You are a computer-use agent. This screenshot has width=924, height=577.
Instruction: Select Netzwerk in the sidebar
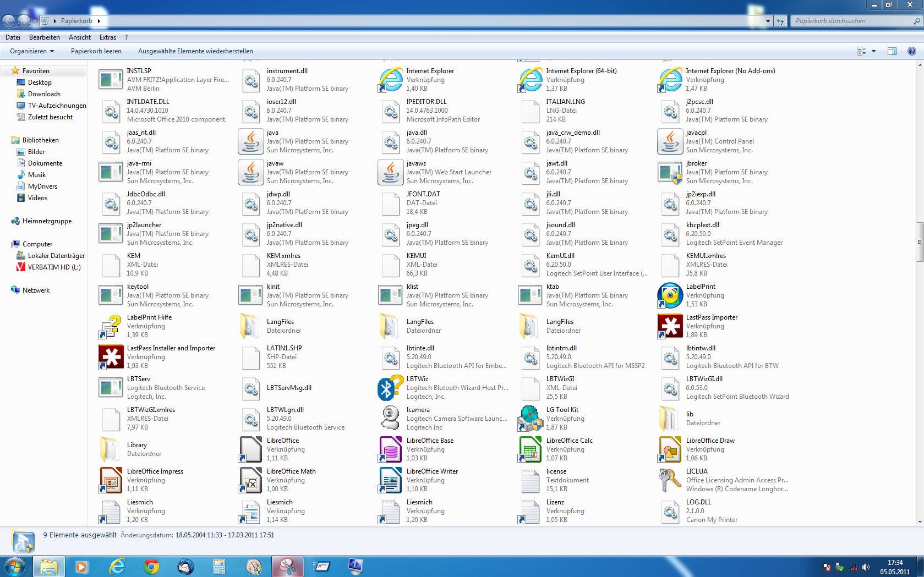pos(36,290)
